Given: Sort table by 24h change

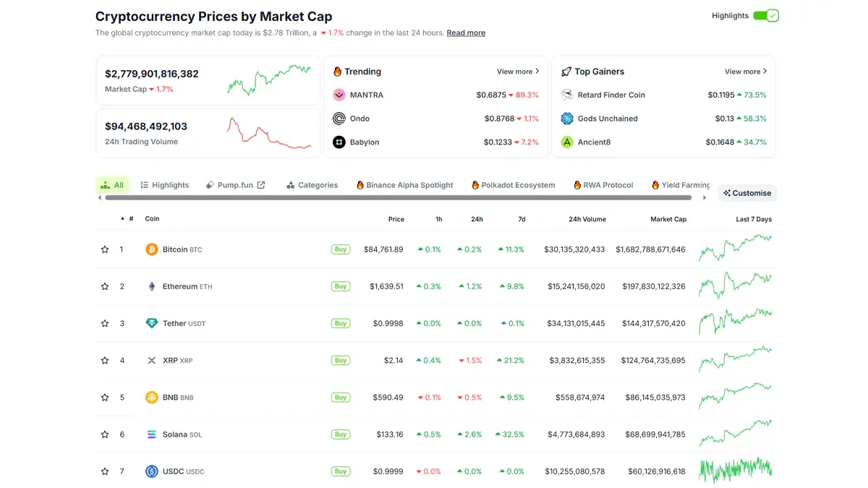Looking at the screenshot, I should pyautogui.click(x=477, y=219).
